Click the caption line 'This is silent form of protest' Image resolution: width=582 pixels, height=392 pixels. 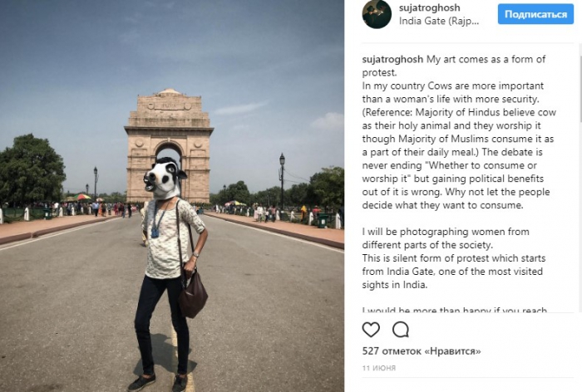454,258
